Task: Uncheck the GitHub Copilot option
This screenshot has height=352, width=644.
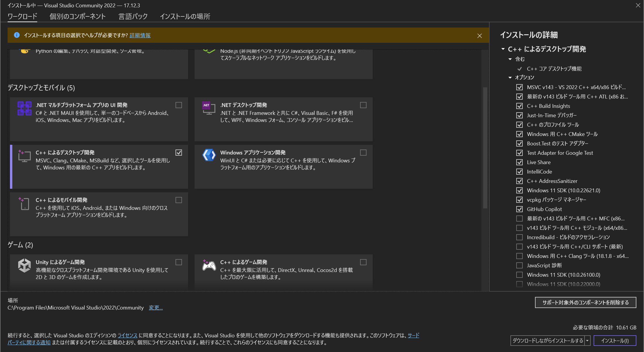Action: click(519, 209)
